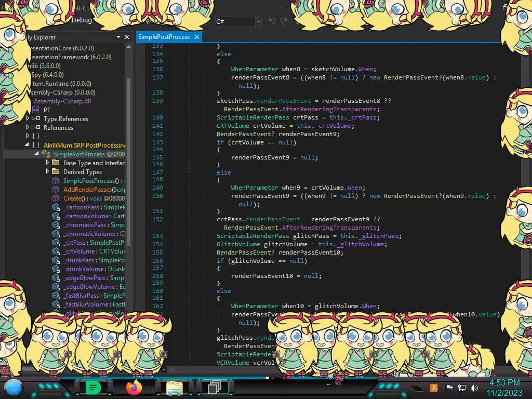Click the _edgeGlowPass field icon
This screenshot has height=399, width=532.
point(56,277)
